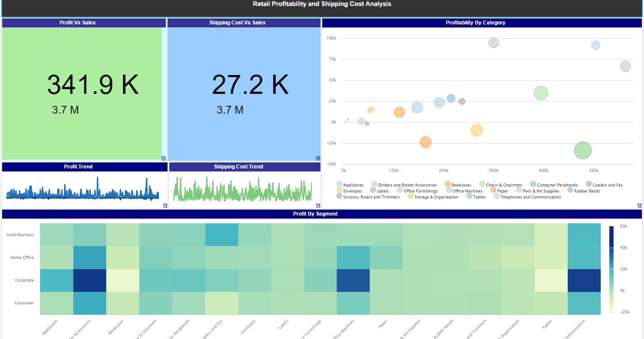Click the Tables legend color marker
The height and width of the screenshot is (339, 644).
pyautogui.click(x=470, y=196)
